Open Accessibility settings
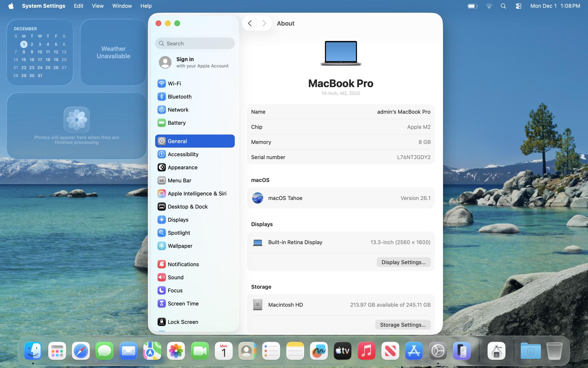Screen dimensions: 588x368 tap(183, 154)
